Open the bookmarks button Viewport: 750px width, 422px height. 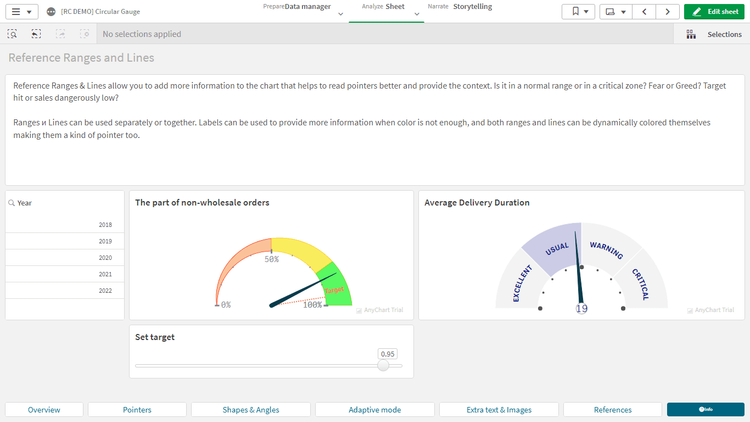[577, 12]
